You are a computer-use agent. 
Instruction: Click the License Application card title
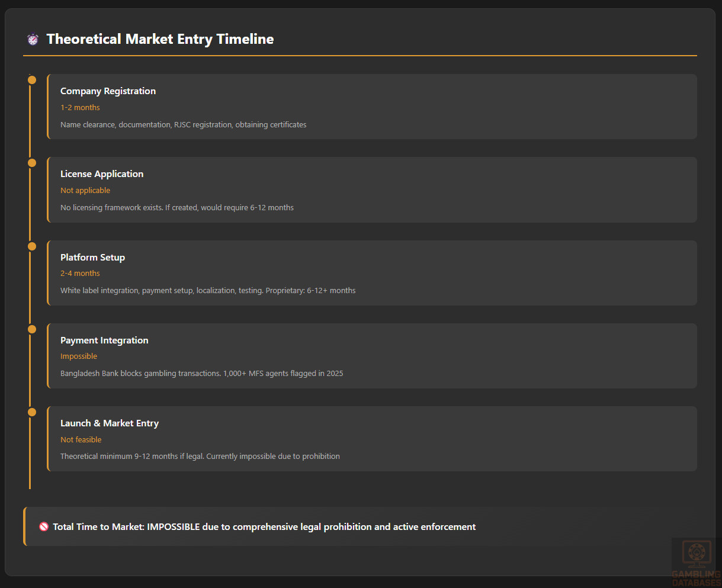pos(102,174)
